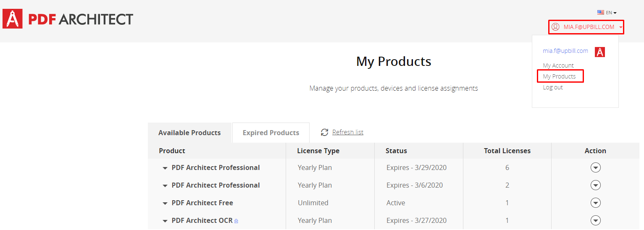Click the Active status cell
The height and width of the screenshot is (230, 644).
coord(396,203)
